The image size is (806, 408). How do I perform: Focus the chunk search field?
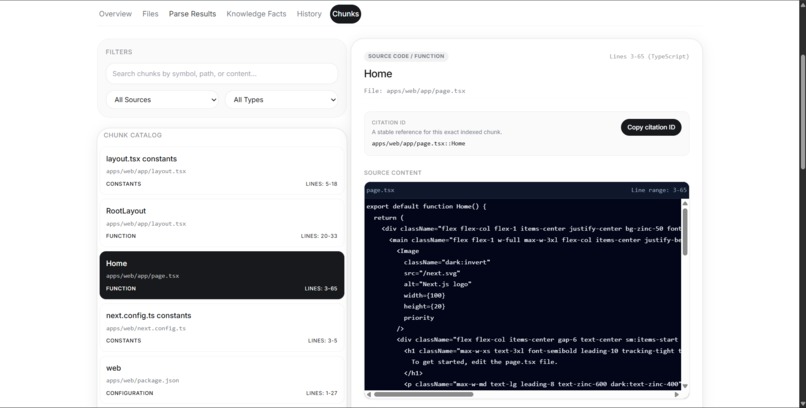click(x=222, y=73)
